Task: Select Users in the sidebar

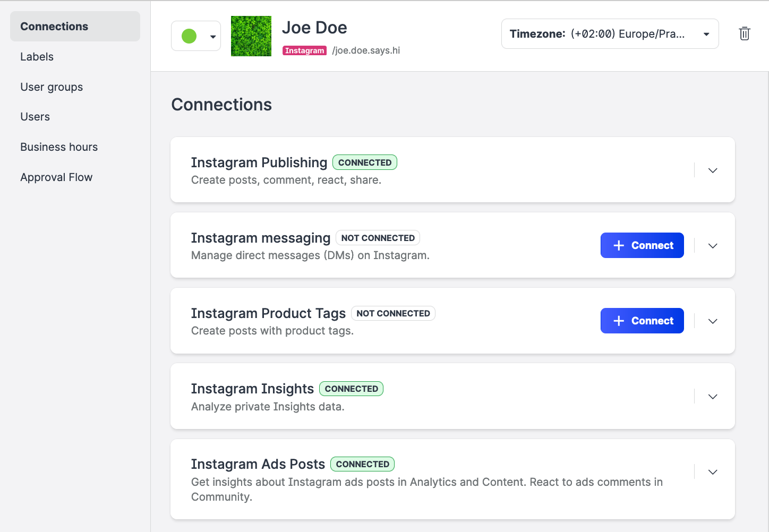Action: pos(35,117)
